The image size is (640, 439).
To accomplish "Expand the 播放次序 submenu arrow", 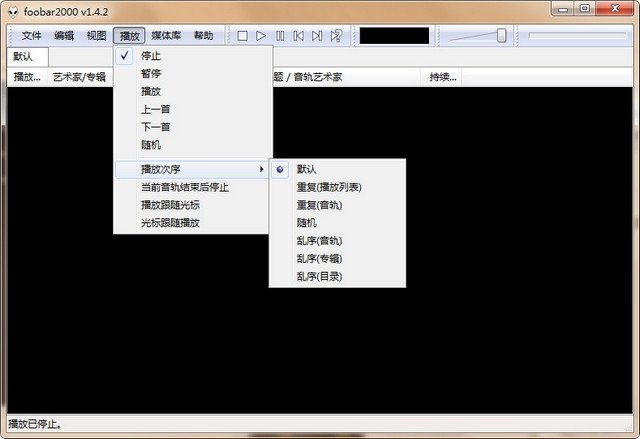I will click(x=262, y=169).
